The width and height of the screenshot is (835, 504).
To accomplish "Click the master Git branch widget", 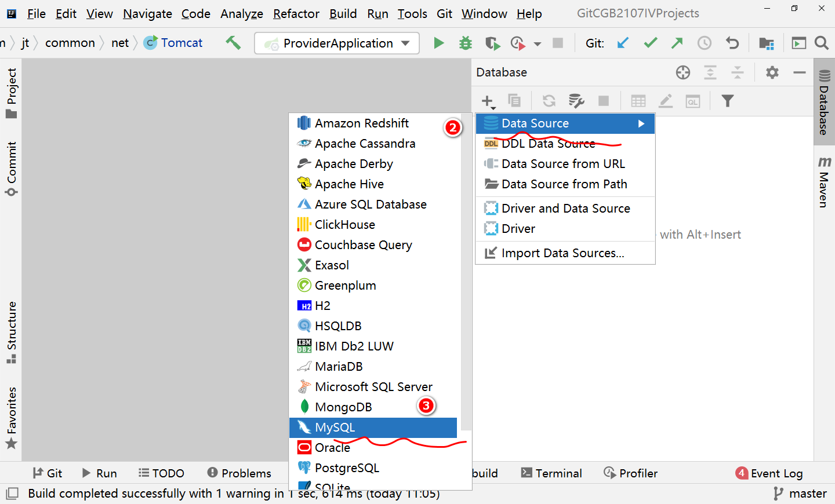I will (800, 494).
